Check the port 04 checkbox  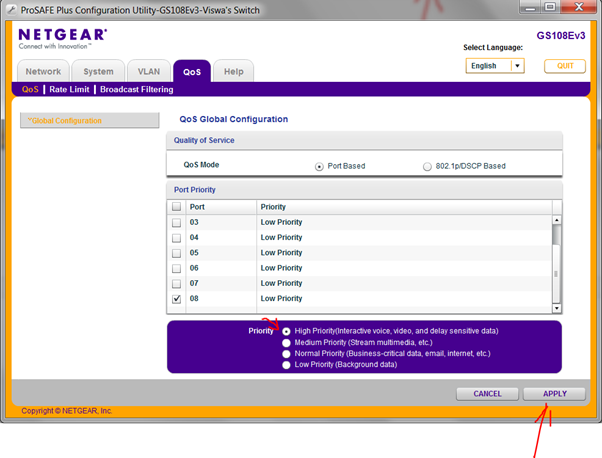tap(176, 238)
